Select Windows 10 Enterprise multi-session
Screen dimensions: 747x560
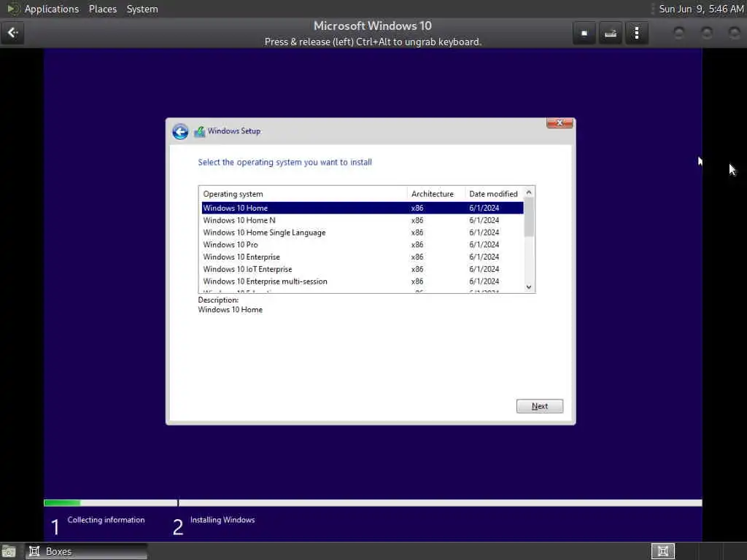coord(362,281)
